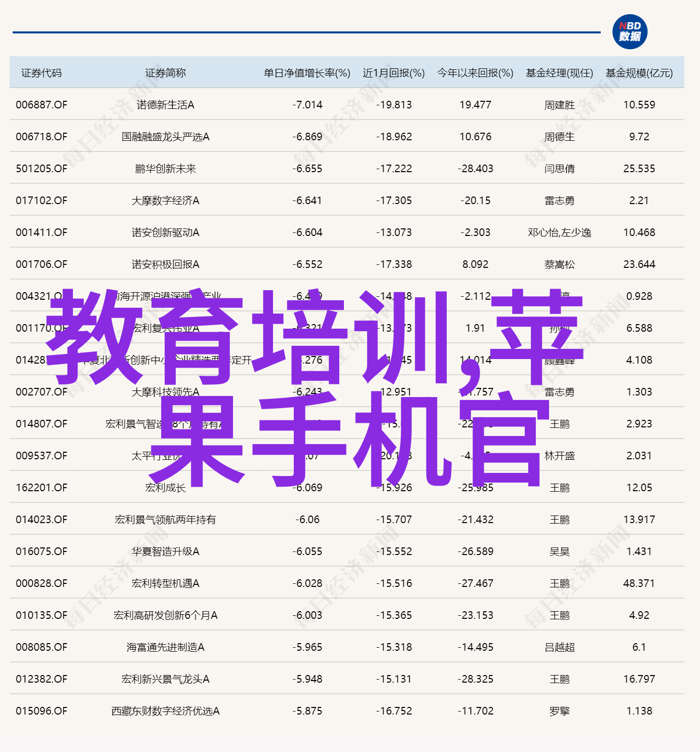Click fund code 001411.OF
The width and height of the screenshot is (700, 752).
pos(42,232)
